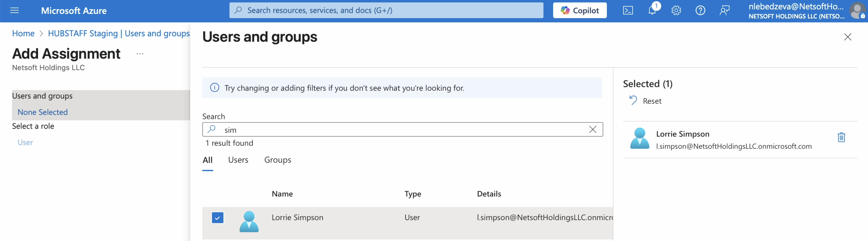Click the Selected (1) heading
This screenshot has width=868, height=241.
(648, 84)
